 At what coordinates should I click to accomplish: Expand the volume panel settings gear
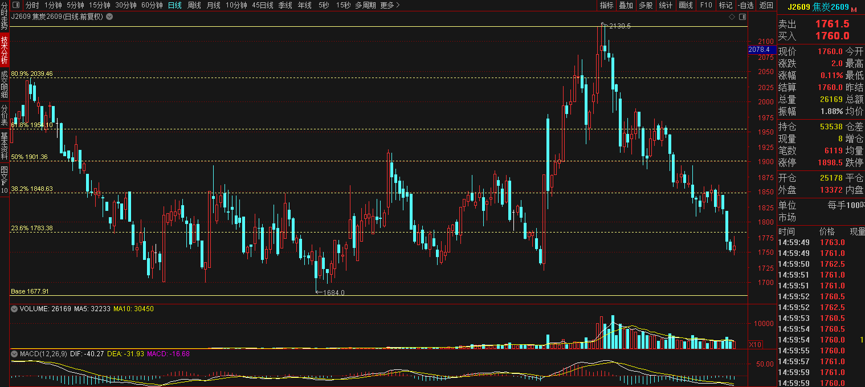click(x=14, y=309)
